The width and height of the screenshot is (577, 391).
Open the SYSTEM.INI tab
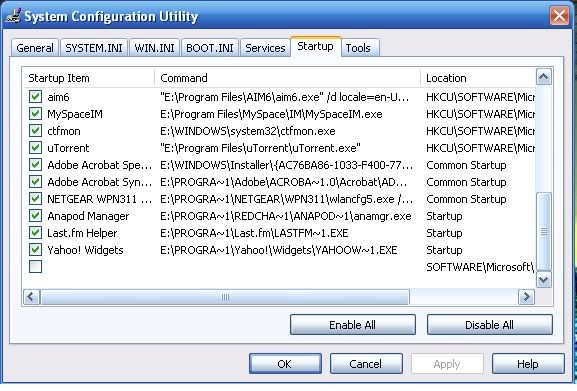tap(94, 48)
